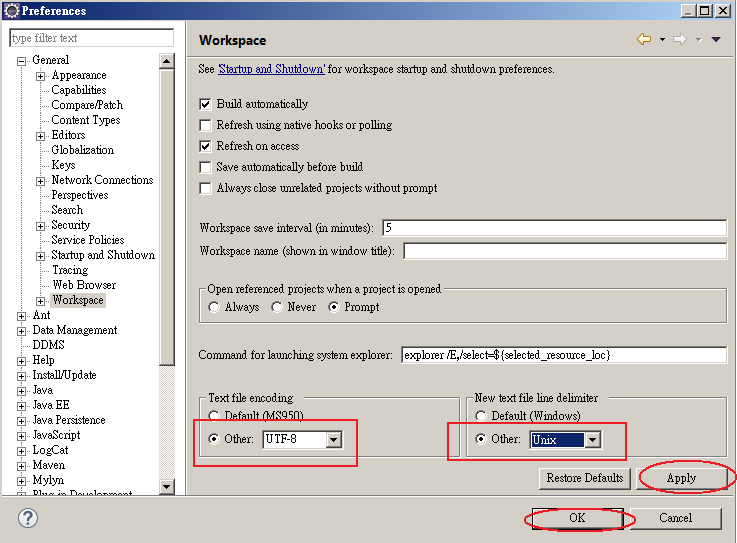Open the Unix line delimiter dropdown
The height and width of the screenshot is (543, 737).
click(592, 440)
